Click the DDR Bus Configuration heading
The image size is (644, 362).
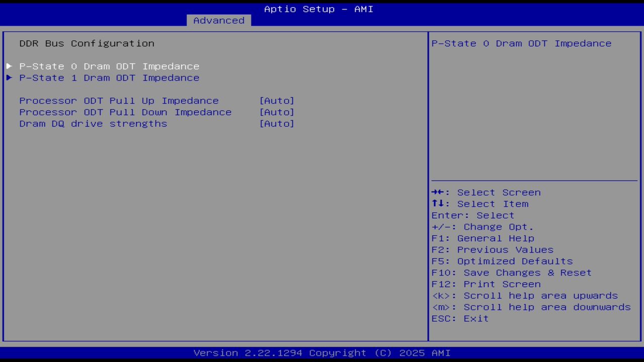[x=87, y=43]
